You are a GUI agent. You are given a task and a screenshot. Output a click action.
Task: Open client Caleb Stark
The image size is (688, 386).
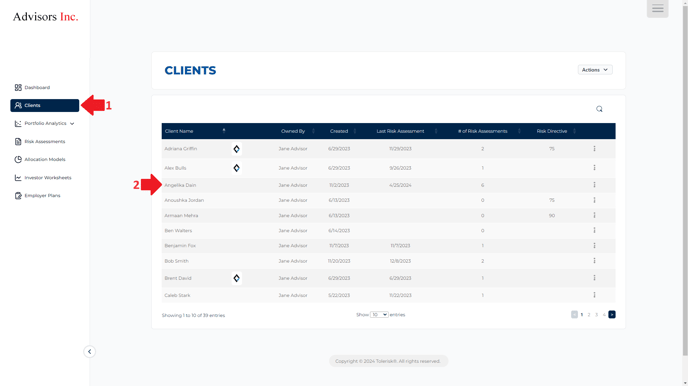pos(177,295)
